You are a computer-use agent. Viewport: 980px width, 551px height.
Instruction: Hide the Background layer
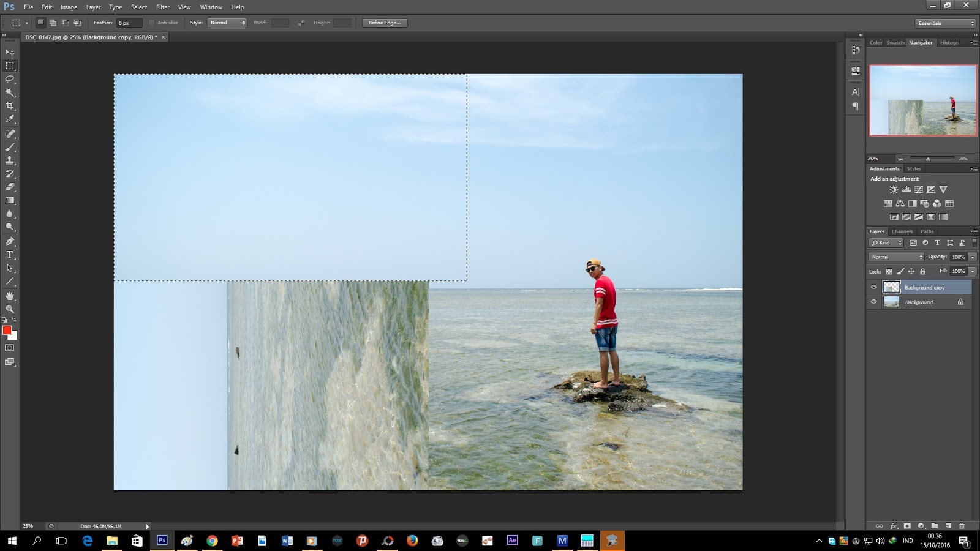874,302
